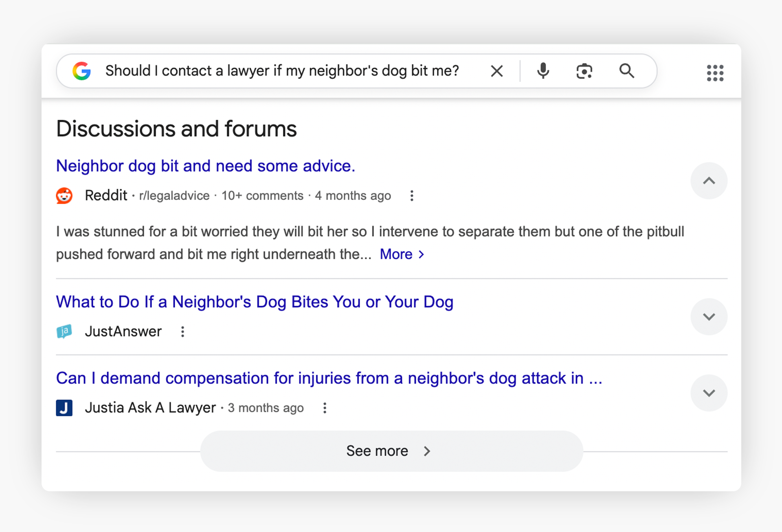This screenshot has height=532, width=782.
Task: Click the JustAnswer site icon
Action: (x=64, y=331)
